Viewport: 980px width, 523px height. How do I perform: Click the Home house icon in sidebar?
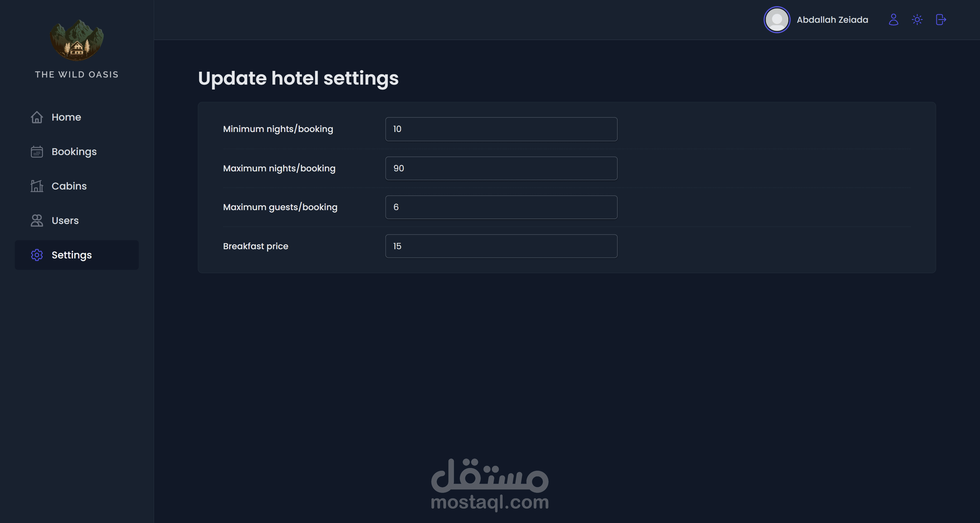pos(37,117)
